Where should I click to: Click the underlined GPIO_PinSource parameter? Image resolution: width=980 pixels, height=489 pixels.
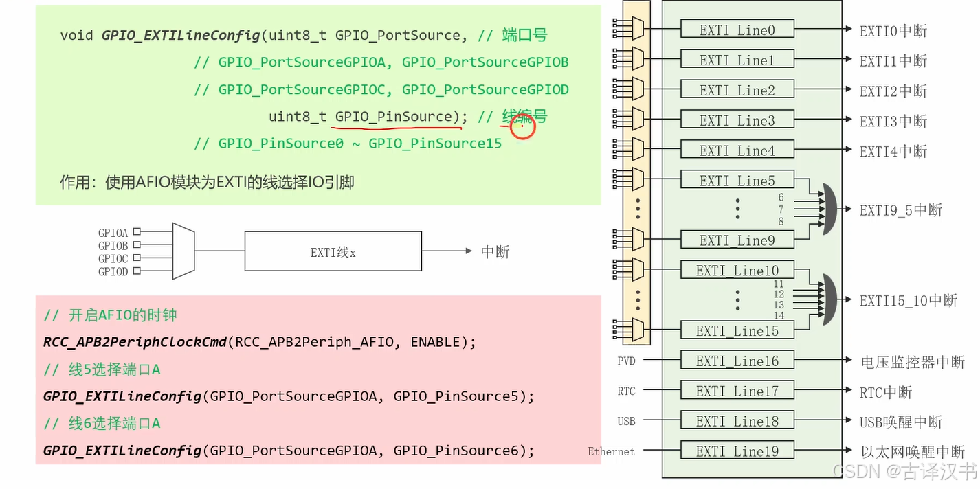394,117
